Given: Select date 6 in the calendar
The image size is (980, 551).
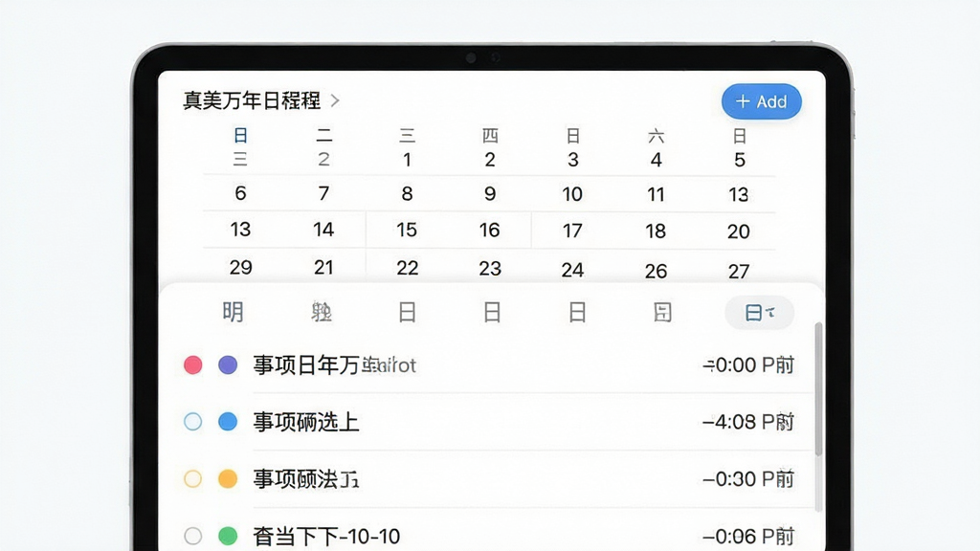Looking at the screenshot, I should pyautogui.click(x=240, y=193).
